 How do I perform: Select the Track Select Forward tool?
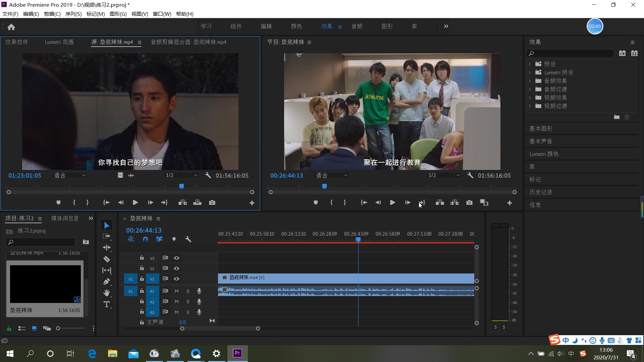click(107, 236)
